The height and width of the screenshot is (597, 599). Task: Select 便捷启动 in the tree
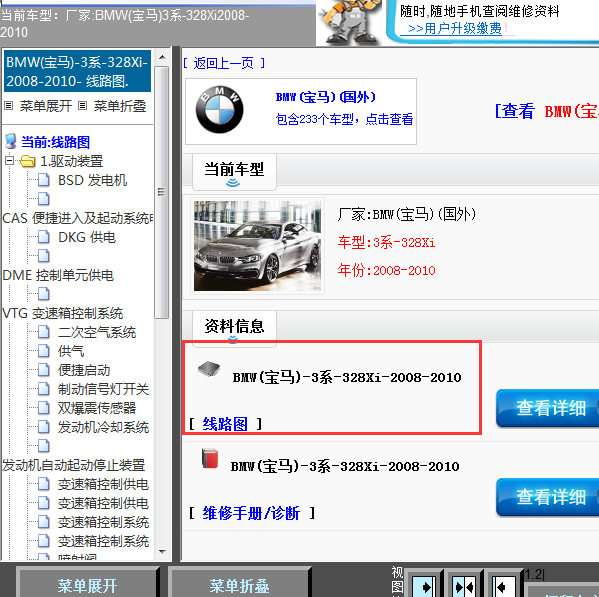(x=84, y=370)
